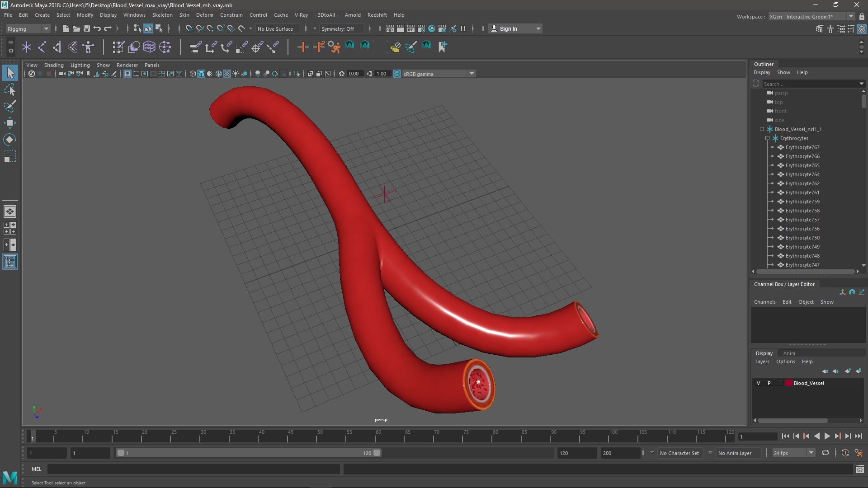Image resolution: width=868 pixels, height=488 pixels.
Task: Switch to four-view panel layout
Action: [10, 228]
